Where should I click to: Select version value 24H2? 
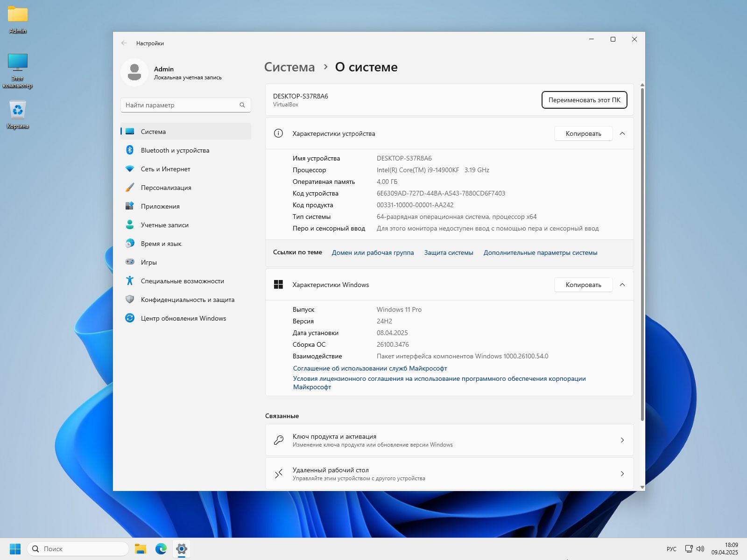[x=384, y=321]
